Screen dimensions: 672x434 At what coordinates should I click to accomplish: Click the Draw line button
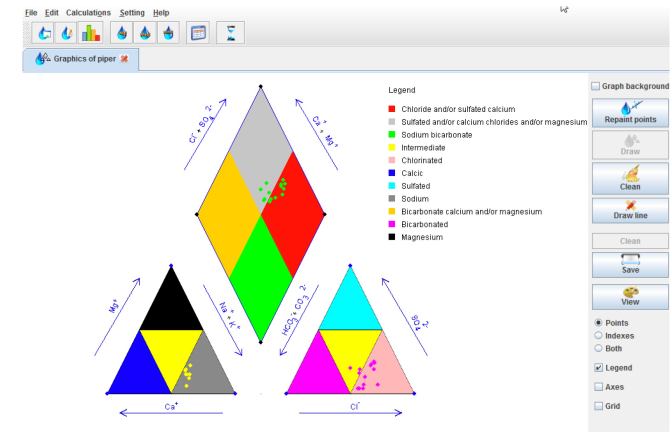[629, 210]
